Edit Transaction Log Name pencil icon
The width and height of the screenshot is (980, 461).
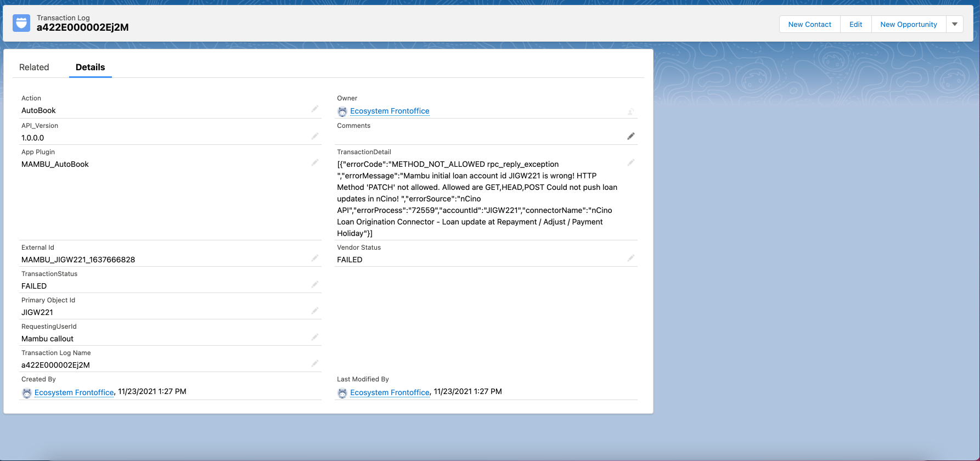tap(315, 363)
